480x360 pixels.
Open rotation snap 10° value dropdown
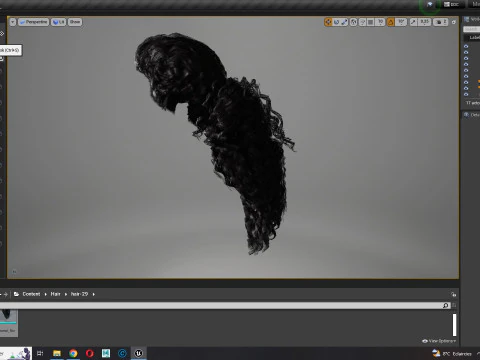tap(401, 22)
